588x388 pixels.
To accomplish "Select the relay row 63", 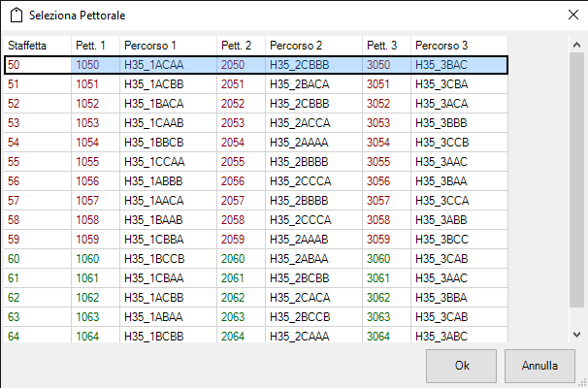I will point(256,317).
